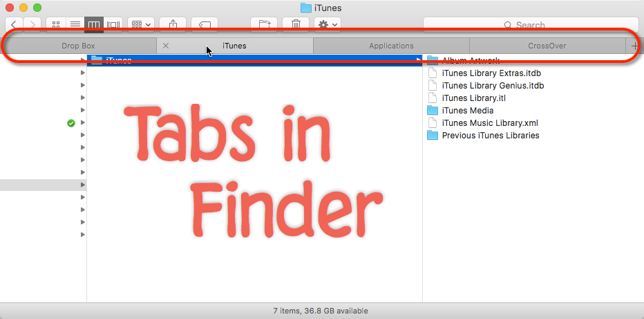Screen dimensions: 644x319
Task: Switch to the Applications tab
Action: [391, 46]
